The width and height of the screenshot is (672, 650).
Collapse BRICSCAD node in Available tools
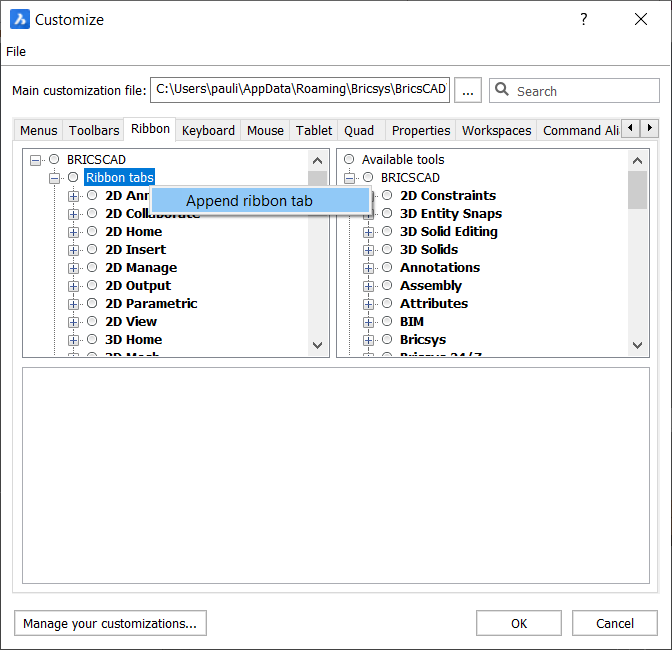tap(349, 178)
